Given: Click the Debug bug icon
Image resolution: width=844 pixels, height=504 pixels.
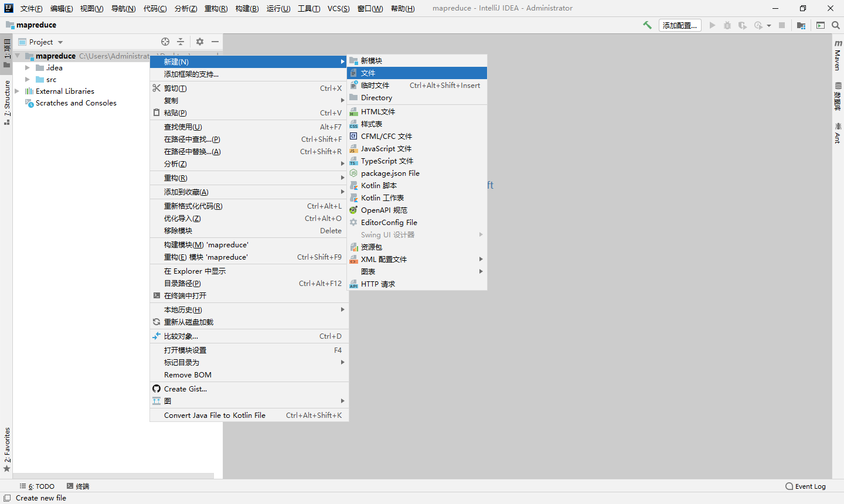Looking at the screenshot, I should (727, 25).
